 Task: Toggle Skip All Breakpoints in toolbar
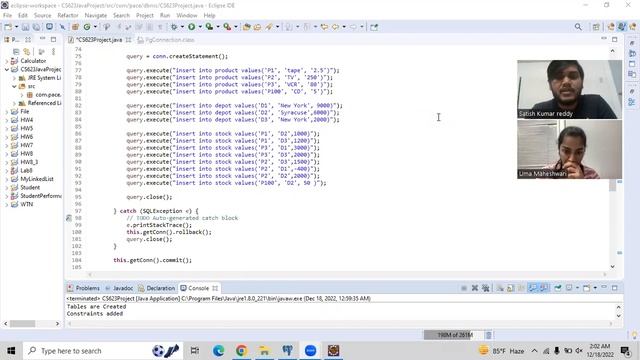click(x=62, y=27)
